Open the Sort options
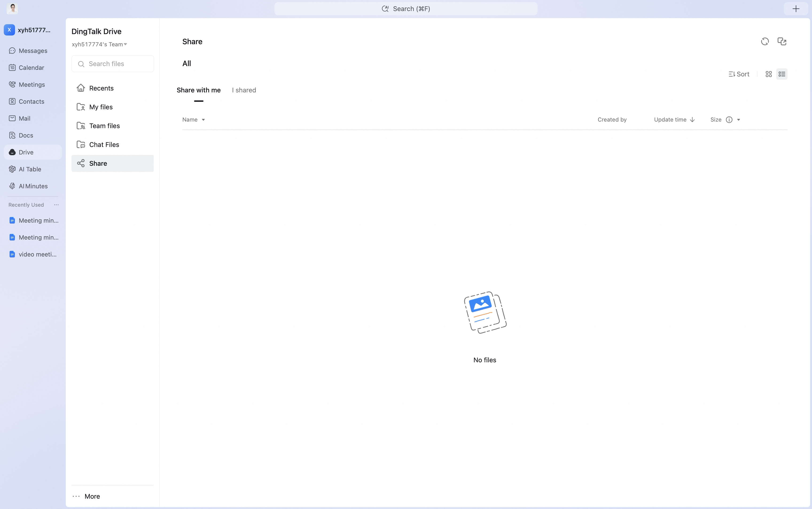This screenshot has height=509, width=812. tap(739, 74)
